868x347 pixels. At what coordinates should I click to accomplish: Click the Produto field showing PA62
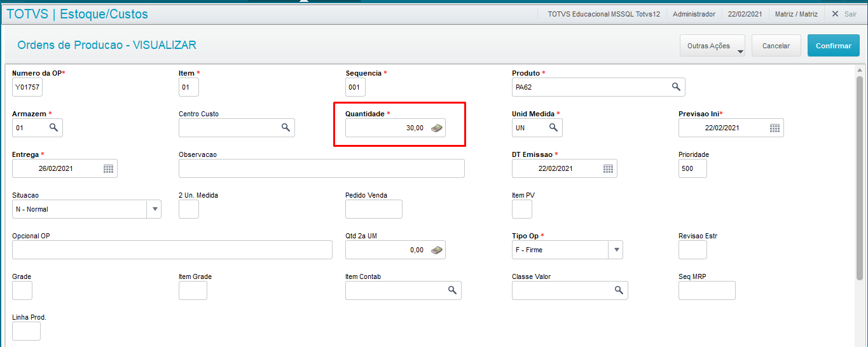pyautogui.click(x=598, y=87)
